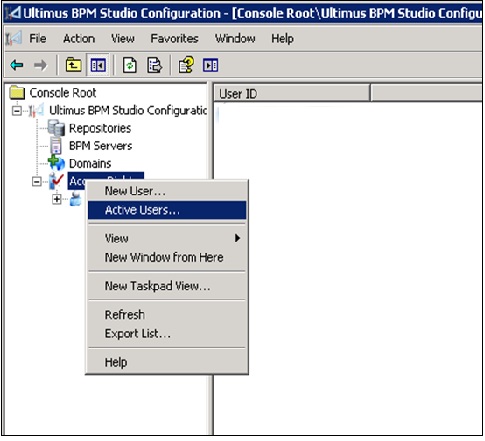Choose Active Users... from context menu
The image size is (485, 441).
click(167, 210)
